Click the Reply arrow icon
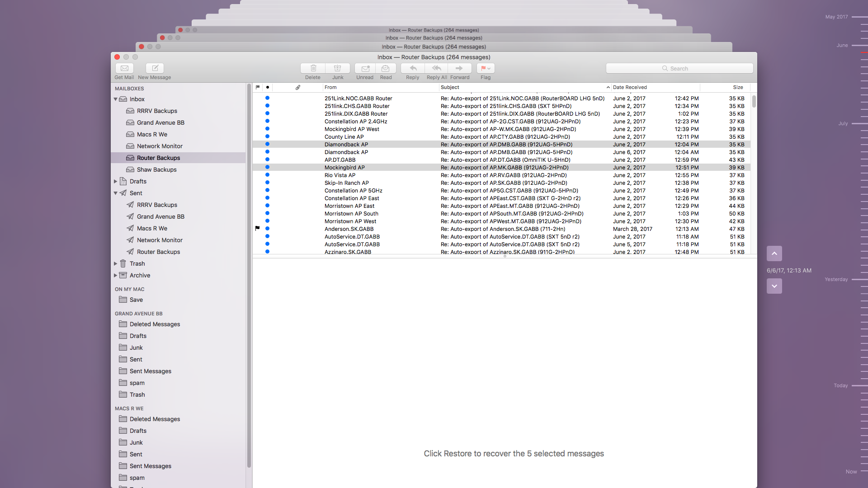The width and height of the screenshot is (868, 488). tap(413, 68)
